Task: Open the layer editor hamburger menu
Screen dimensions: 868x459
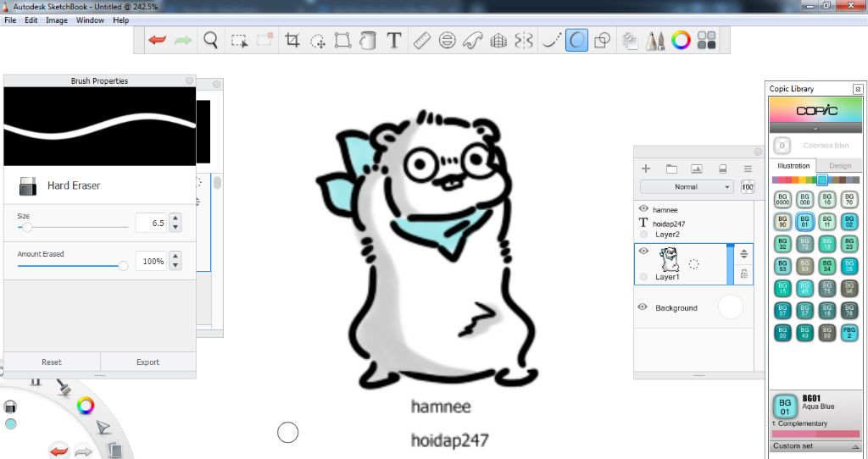Action: 748,169
